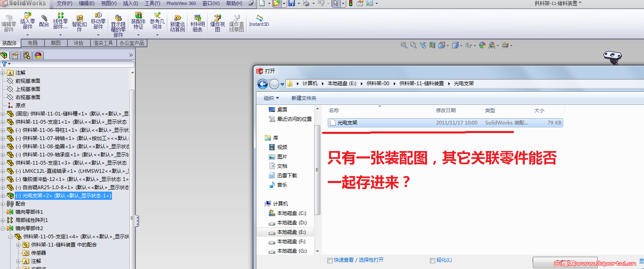This screenshot has width=644, height=269.
Task: Open the 文件(F) menu
Action: point(64,3)
